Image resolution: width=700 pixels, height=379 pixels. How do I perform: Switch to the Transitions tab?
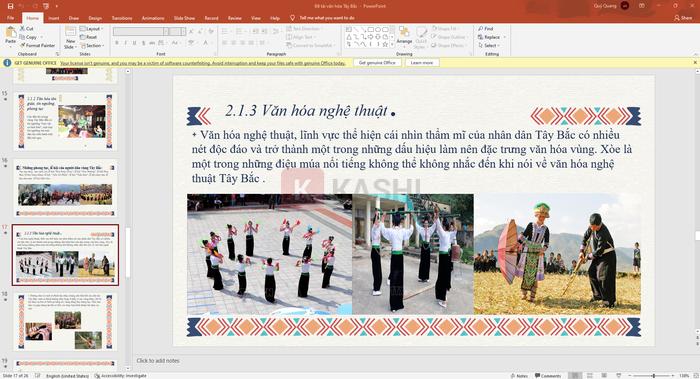122,18
